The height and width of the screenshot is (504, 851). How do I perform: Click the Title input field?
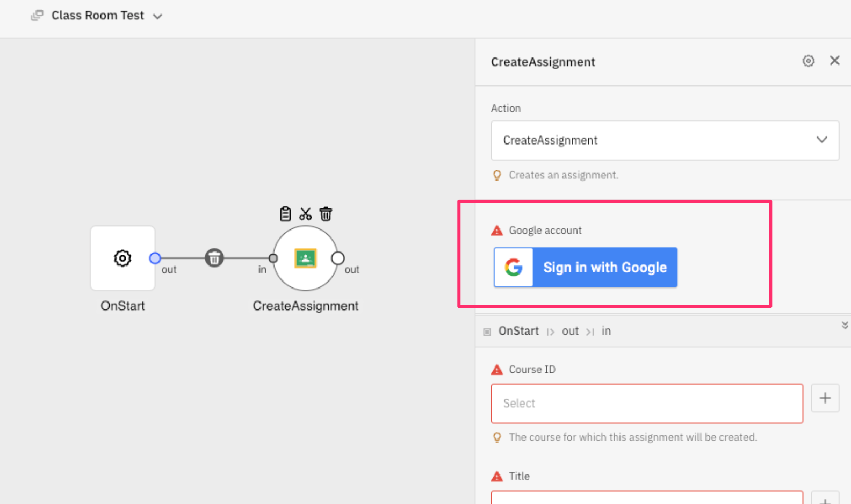click(x=646, y=498)
